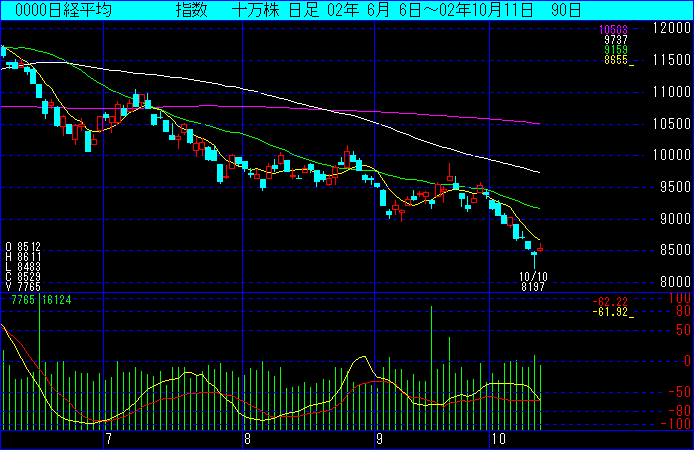This screenshot has height=450, width=694.
Task: Click the '90日' period label
Action: point(566,10)
